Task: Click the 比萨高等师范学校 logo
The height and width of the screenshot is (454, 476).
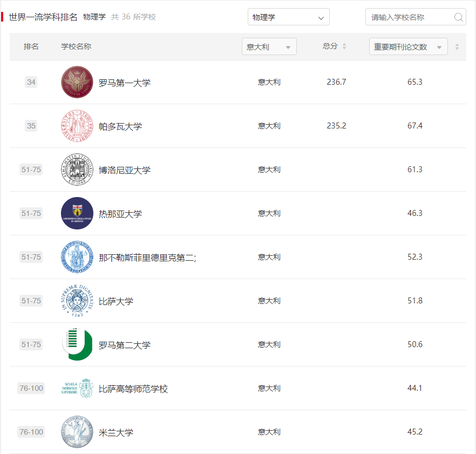Action: click(77, 388)
